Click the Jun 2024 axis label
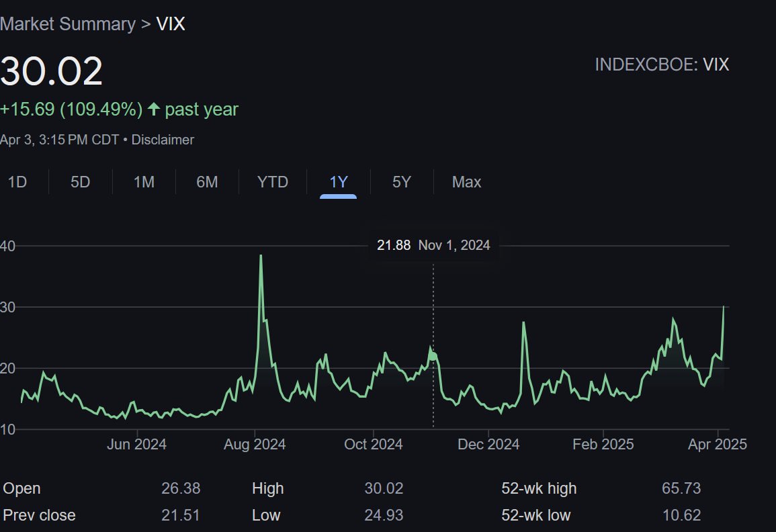This screenshot has height=532, width=776. click(136, 445)
